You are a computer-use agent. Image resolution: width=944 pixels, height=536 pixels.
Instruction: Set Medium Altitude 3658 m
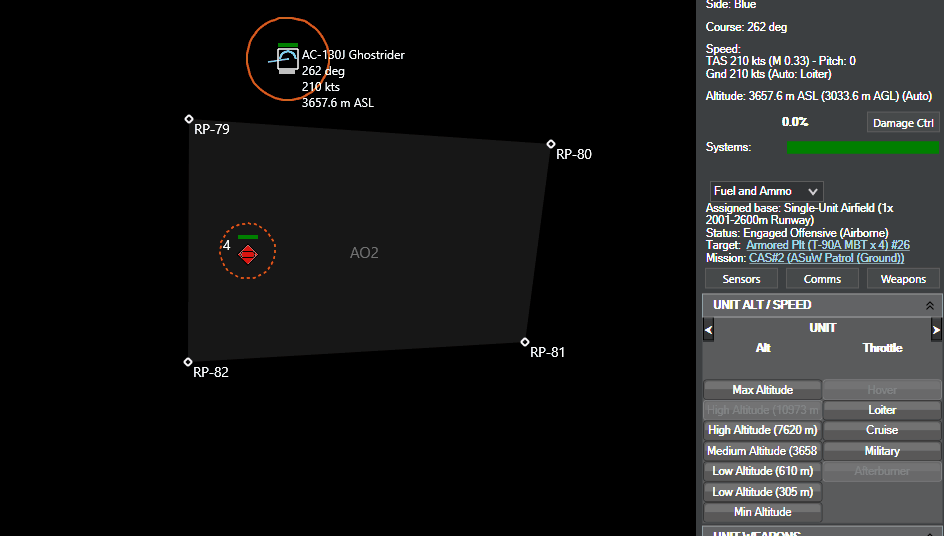pos(762,450)
